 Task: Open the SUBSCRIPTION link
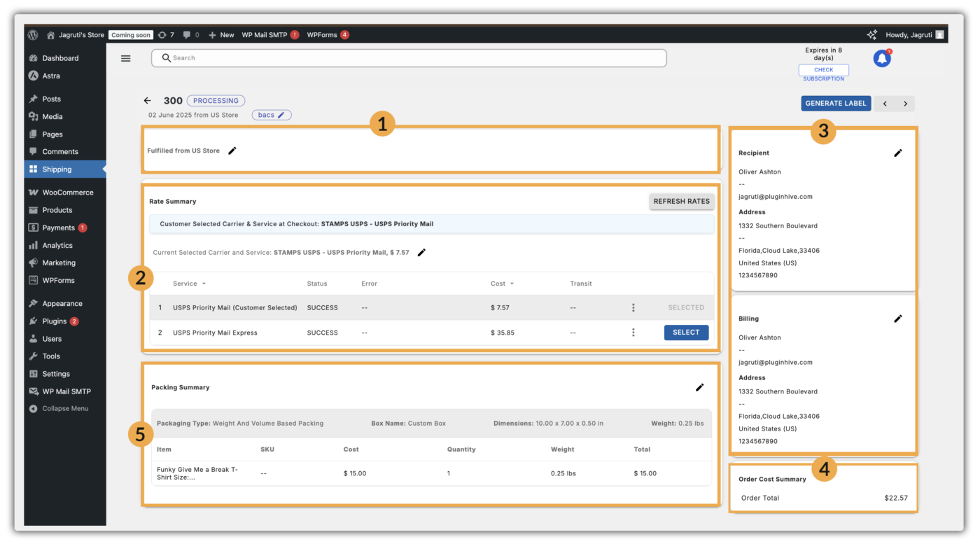pos(823,79)
